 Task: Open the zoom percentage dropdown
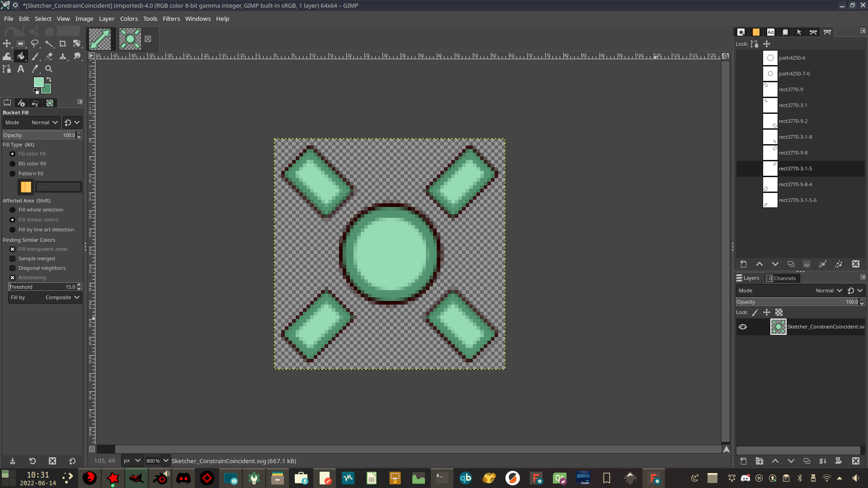click(x=166, y=461)
